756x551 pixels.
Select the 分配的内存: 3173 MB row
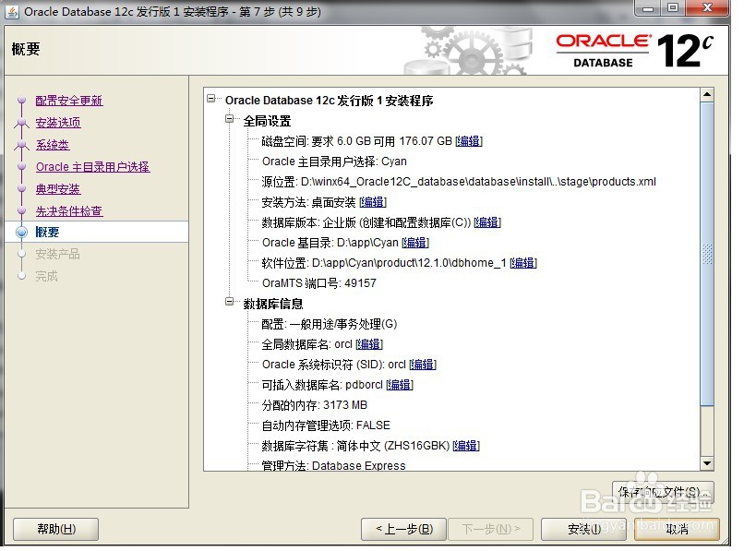pyautogui.click(x=315, y=405)
